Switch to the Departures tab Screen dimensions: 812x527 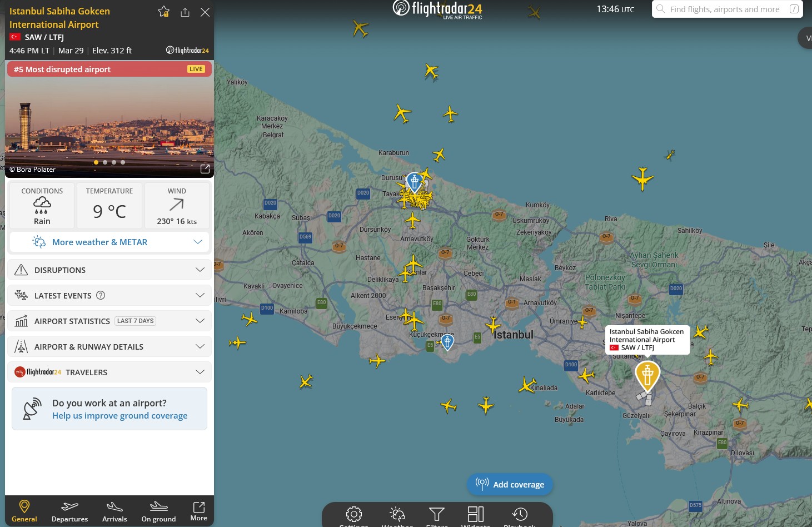click(69, 511)
